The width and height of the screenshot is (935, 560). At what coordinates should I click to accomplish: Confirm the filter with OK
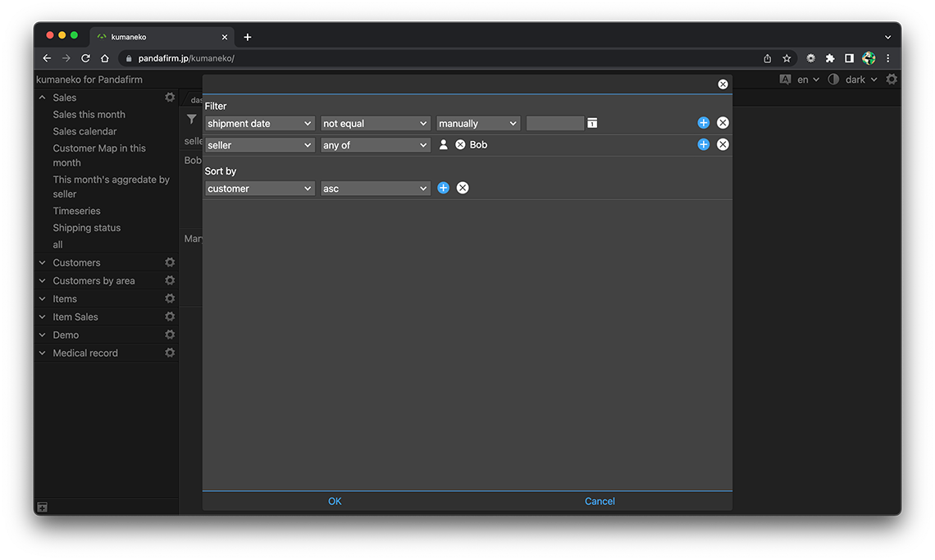(x=335, y=501)
